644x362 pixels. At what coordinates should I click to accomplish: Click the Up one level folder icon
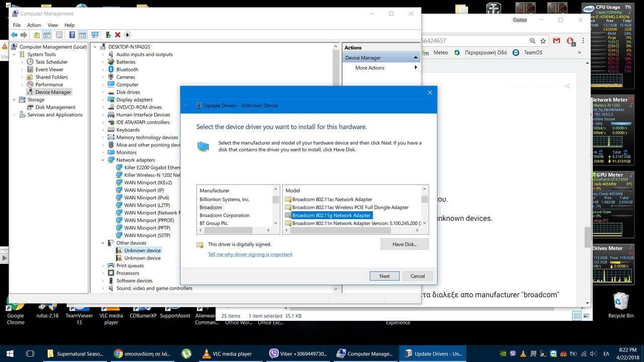37,35
